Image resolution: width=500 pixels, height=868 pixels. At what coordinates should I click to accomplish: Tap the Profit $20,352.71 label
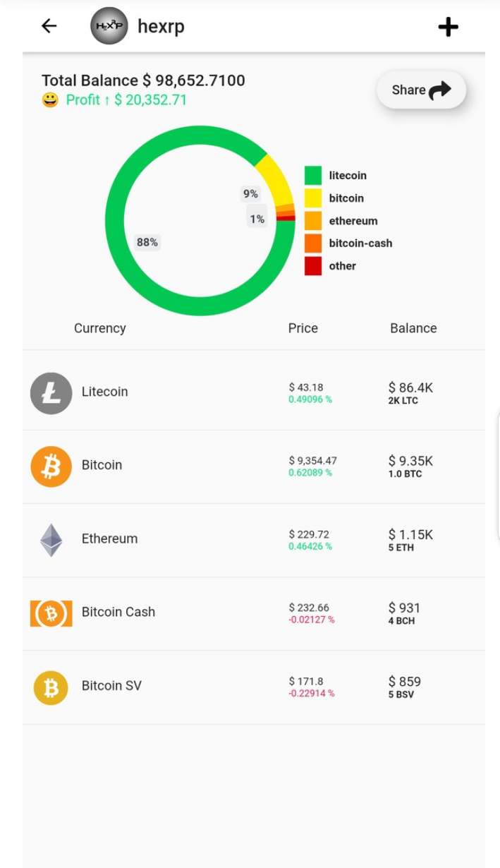(x=126, y=100)
